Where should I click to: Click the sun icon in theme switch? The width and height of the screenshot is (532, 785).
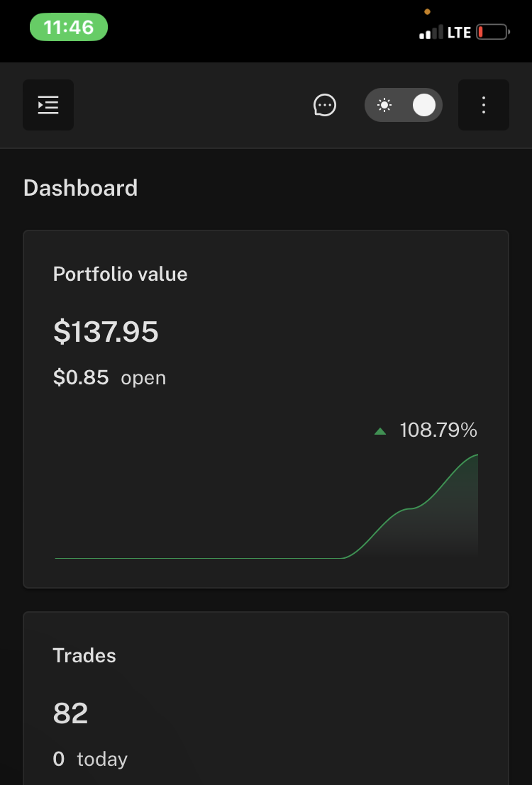(384, 105)
